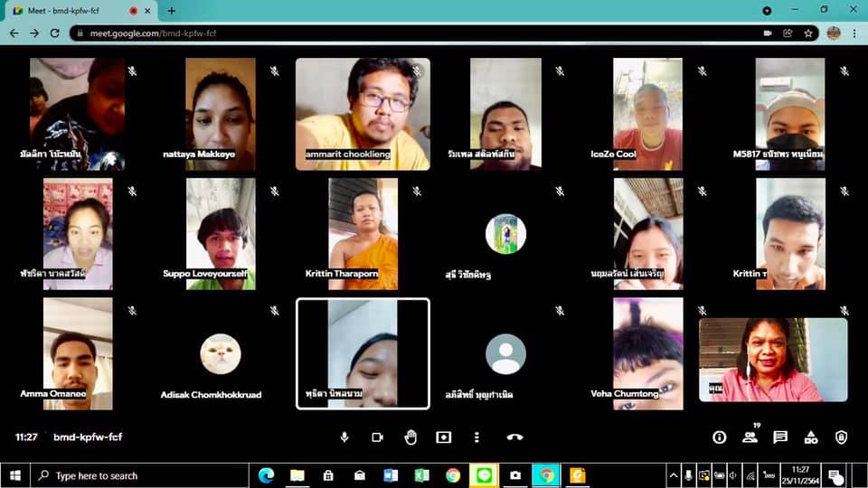Open the chat panel icon
868x488 pixels.
pyautogui.click(x=780, y=437)
